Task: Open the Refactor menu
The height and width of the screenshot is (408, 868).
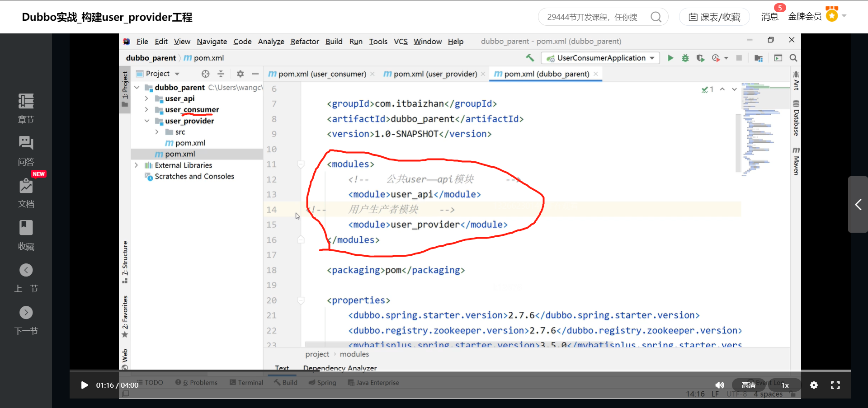Action: coord(305,42)
